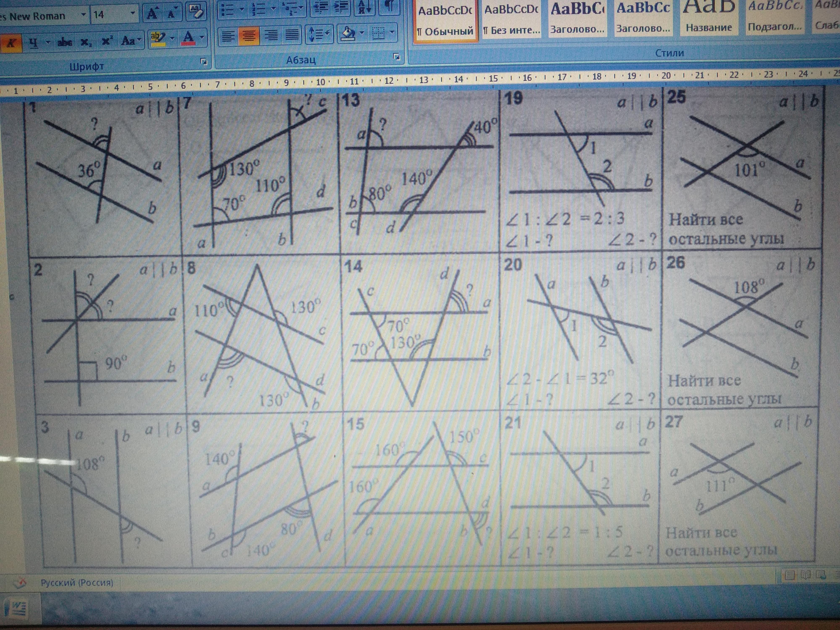Click the Clear Formatting eraser icon

(x=196, y=12)
